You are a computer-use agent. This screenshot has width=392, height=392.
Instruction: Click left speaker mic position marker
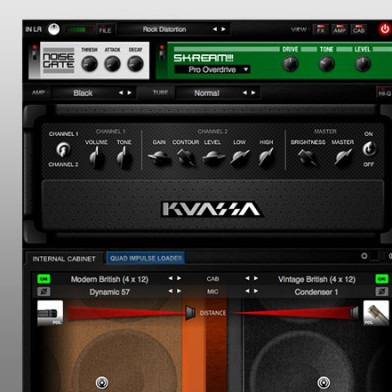pos(102,382)
